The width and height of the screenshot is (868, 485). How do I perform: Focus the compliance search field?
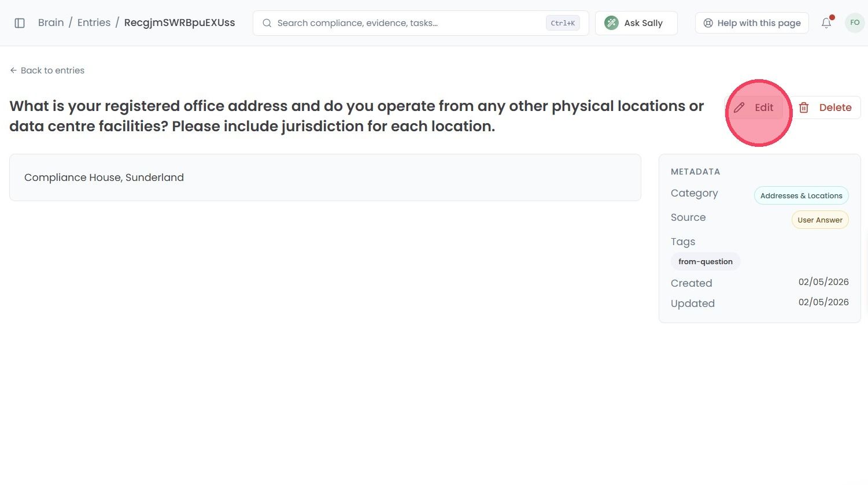(421, 23)
